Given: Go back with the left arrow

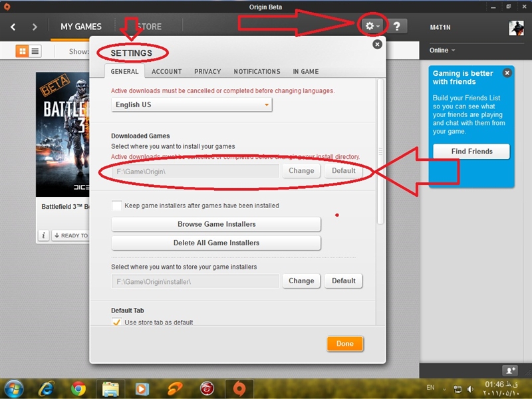Looking at the screenshot, I should coord(13,27).
